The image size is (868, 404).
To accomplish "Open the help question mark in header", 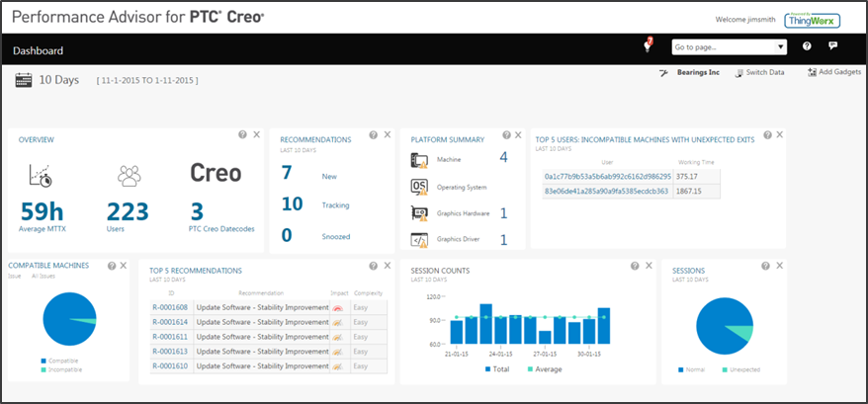I will pyautogui.click(x=807, y=46).
